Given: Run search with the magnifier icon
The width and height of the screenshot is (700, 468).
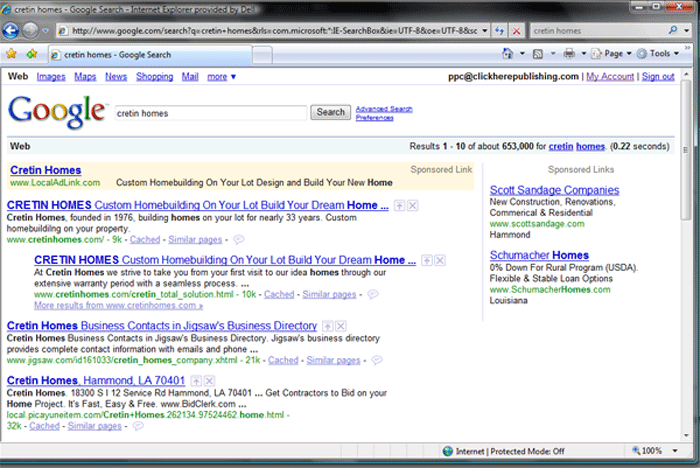Looking at the screenshot, I should [673, 30].
